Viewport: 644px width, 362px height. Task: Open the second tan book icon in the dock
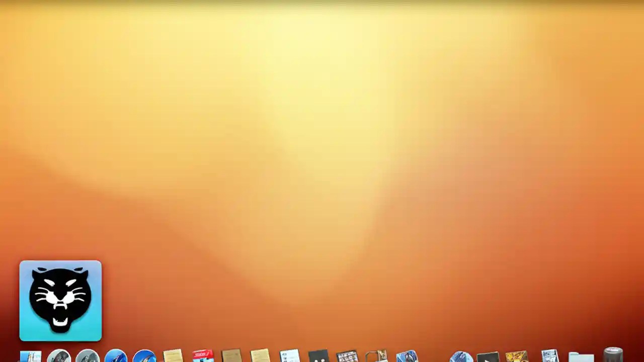(231, 357)
